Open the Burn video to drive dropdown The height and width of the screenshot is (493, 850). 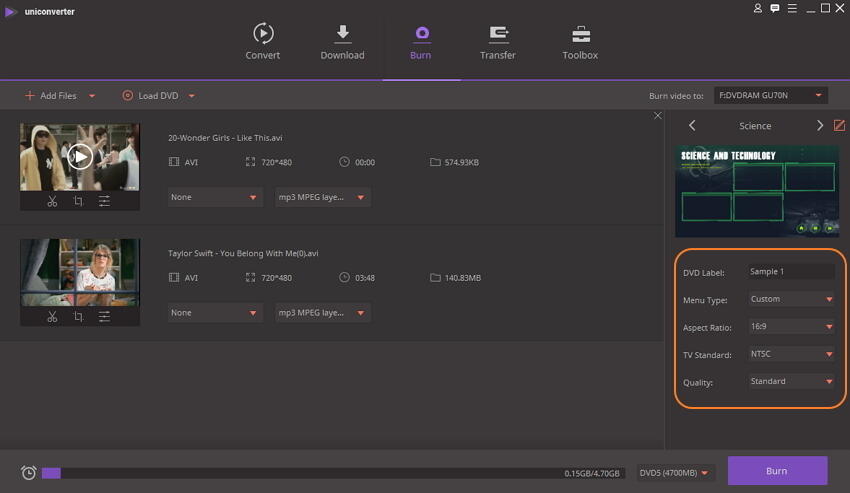[770, 95]
